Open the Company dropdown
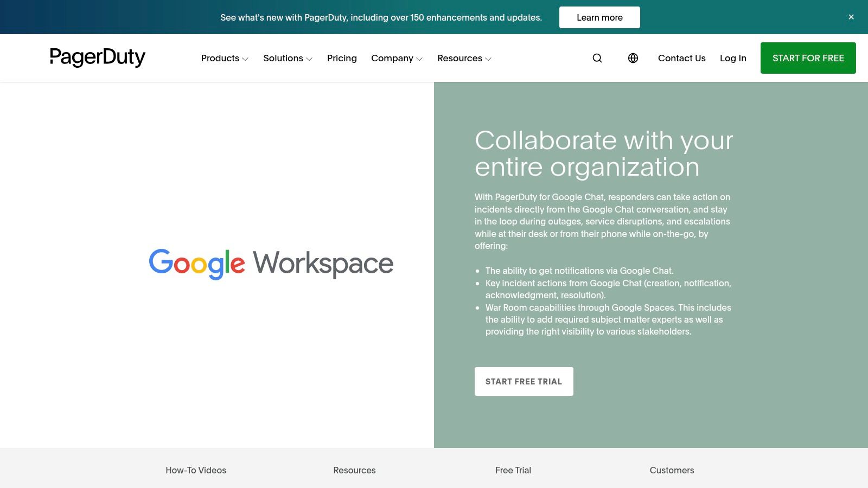Viewport: 868px width, 488px height. [397, 58]
